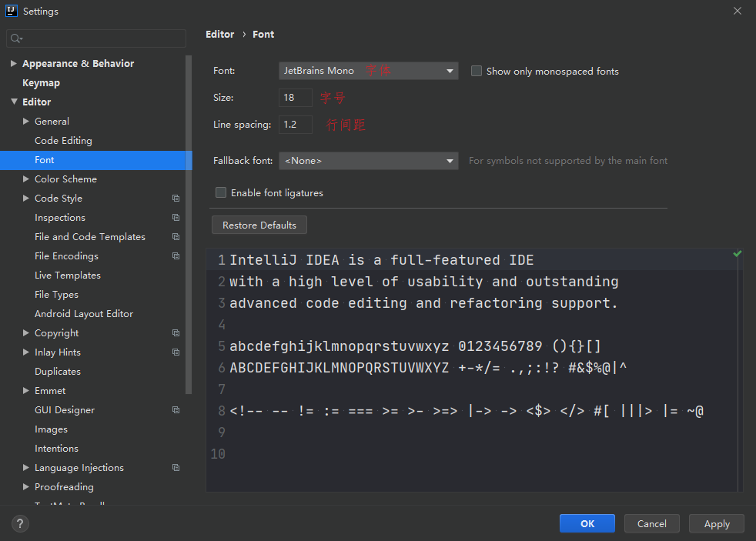This screenshot has width=756, height=541.
Task: Click project-level icon next to Inspections
Action: point(176,218)
